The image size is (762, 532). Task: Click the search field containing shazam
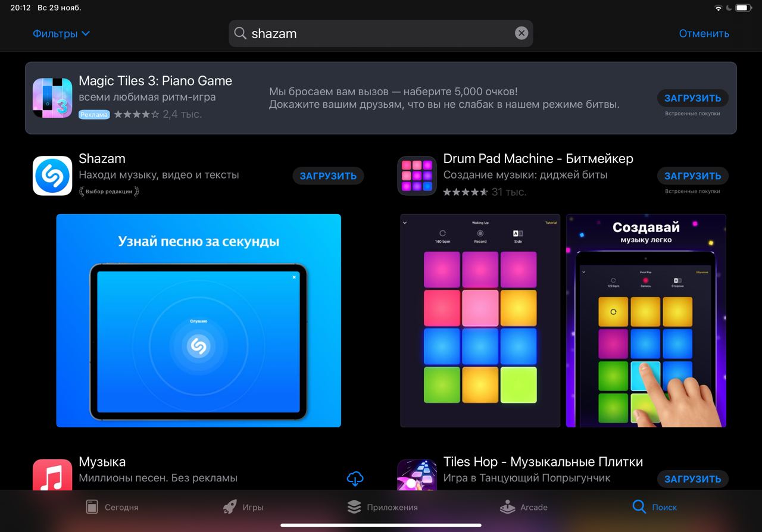coord(381,33)
